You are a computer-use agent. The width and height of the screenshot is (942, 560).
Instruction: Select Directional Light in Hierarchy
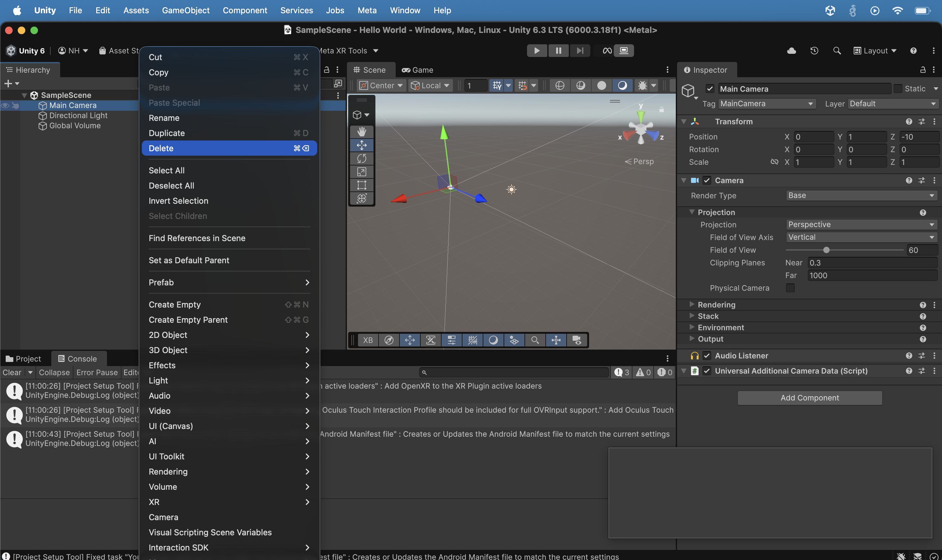[x=78, y=115]
